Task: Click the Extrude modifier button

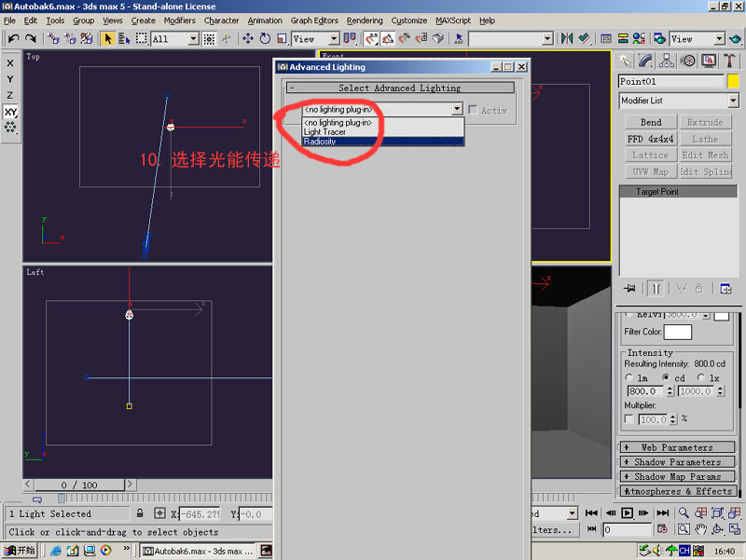Action: click(x=705, y=122)
